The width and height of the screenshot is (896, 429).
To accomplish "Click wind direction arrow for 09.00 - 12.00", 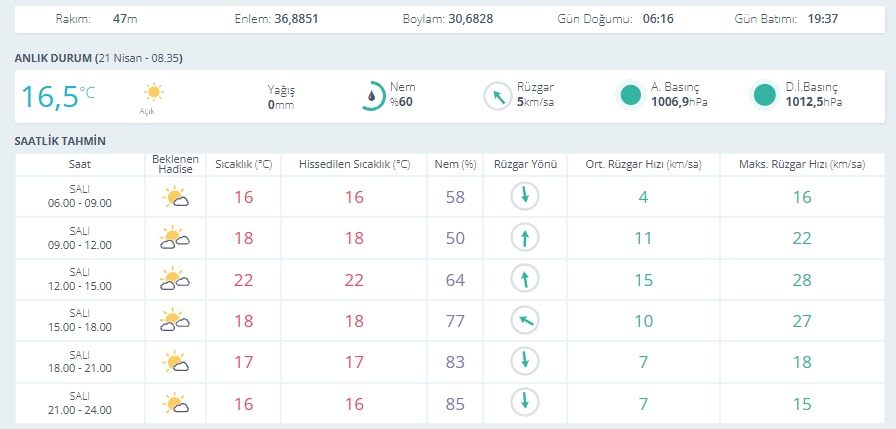I will [x=525, y=238].
